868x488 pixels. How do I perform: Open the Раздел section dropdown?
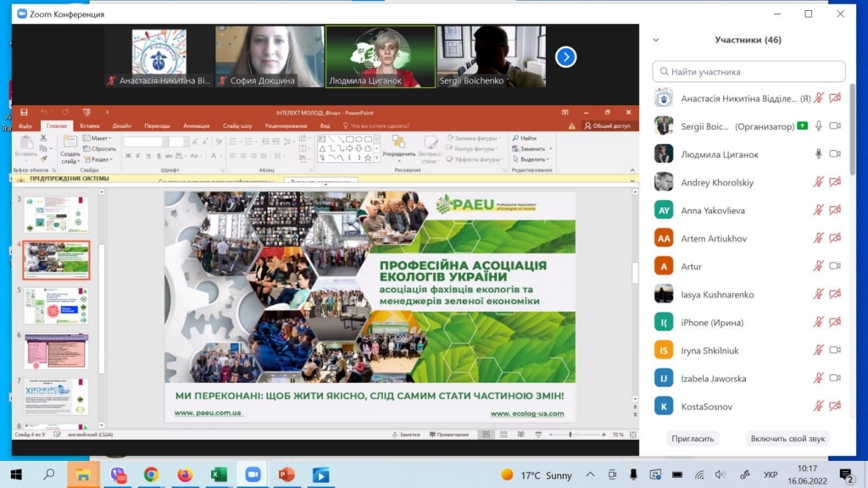pos(98,159)
